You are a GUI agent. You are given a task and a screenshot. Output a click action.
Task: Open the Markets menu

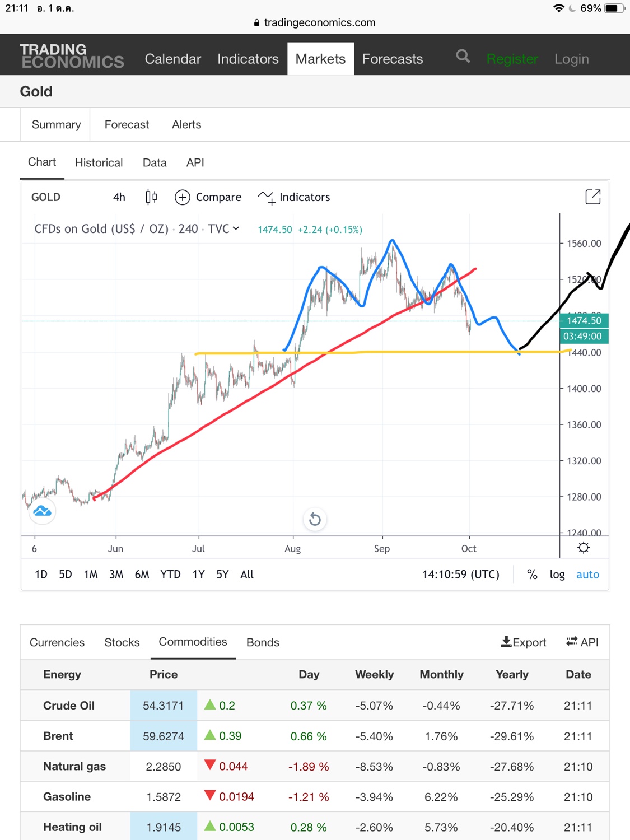[320, 59]
